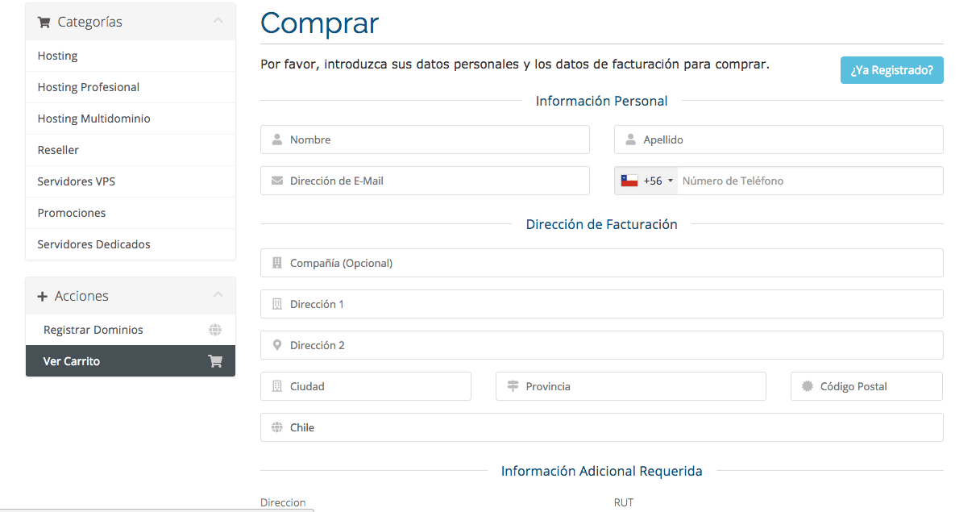Click the globe icon in Chile country field
The width and height of the screenshot is (980, 512).
click(x=277, y=427)
